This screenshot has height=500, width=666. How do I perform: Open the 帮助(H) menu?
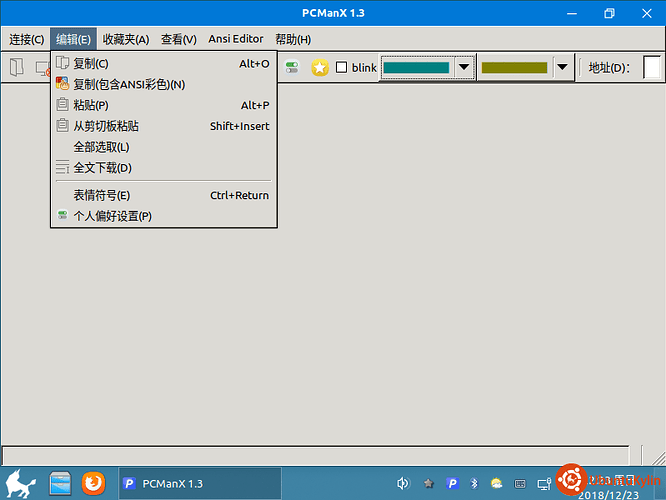pyautogui.click(x=293, y=40)
